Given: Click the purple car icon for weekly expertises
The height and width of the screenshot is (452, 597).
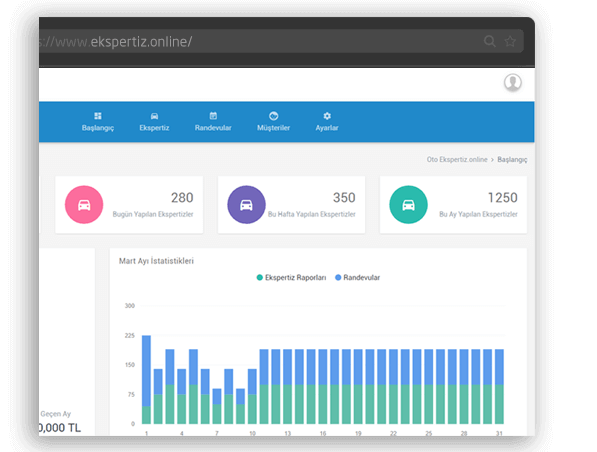Looking at the screenshot, I should [246, 205].
